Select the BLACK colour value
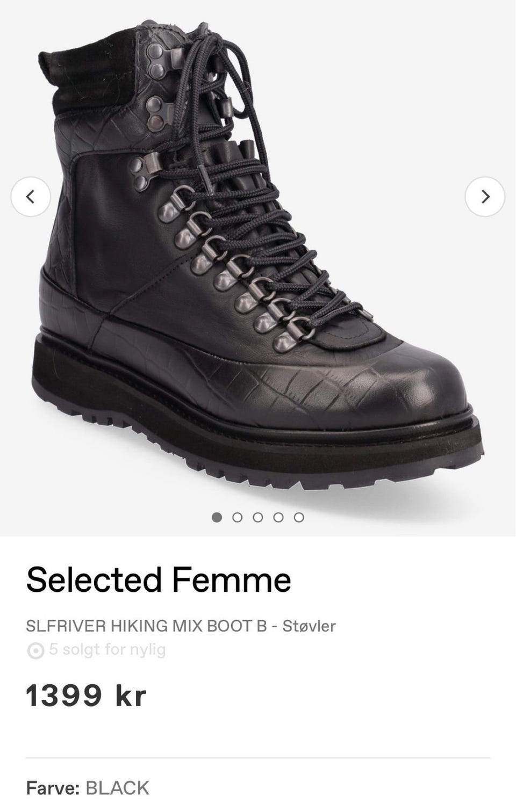 [117, 788]
